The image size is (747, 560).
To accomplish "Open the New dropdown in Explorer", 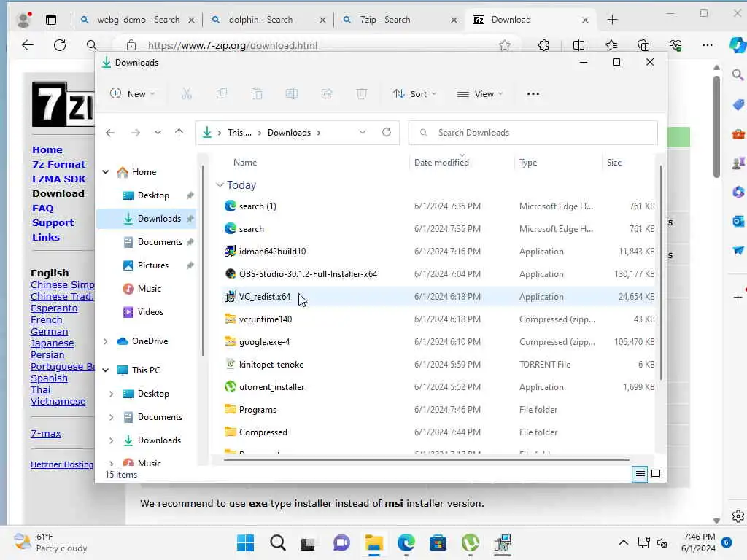I will tap(133, 94).
